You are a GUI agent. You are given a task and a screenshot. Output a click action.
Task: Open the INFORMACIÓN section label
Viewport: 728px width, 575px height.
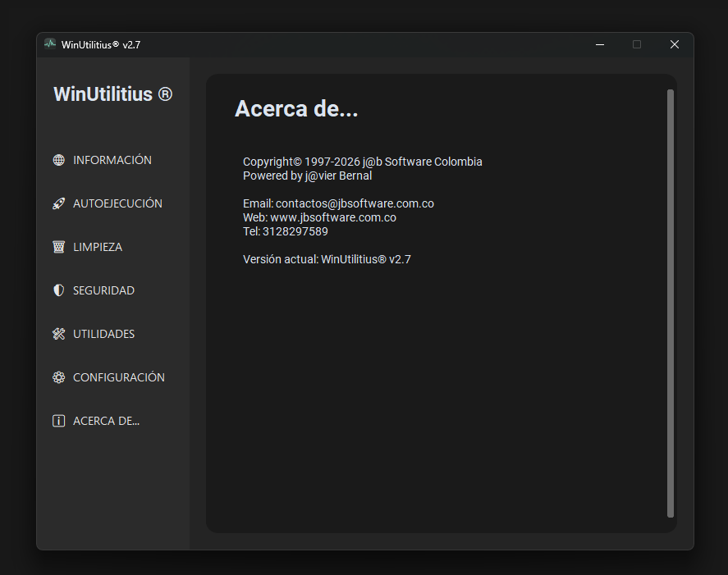[x=112, y=160]
